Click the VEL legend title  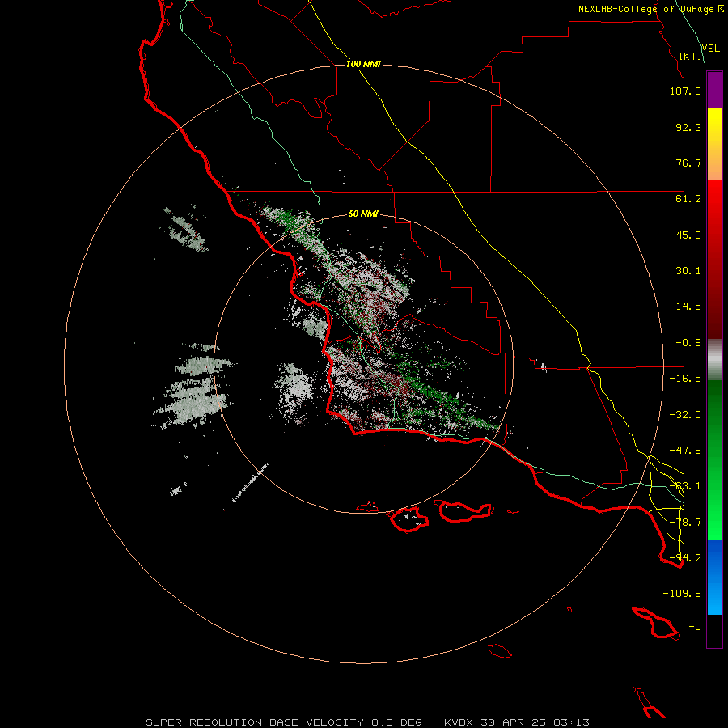coord(711,49)
